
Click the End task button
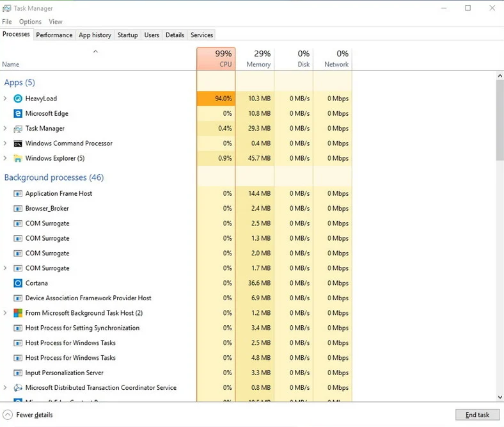coord(477,415)
